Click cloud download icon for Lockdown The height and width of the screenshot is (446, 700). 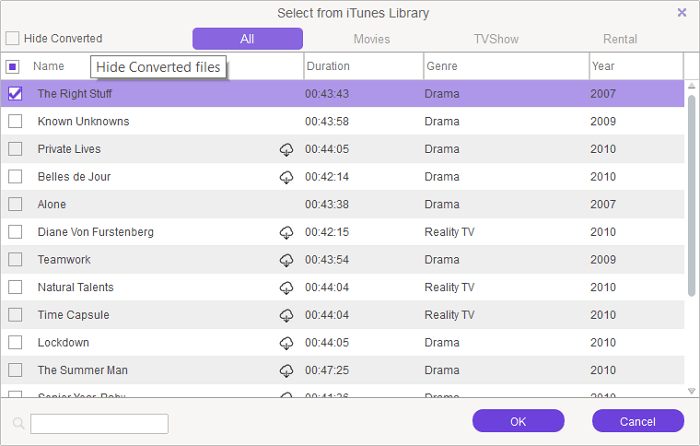click(286, 343)
